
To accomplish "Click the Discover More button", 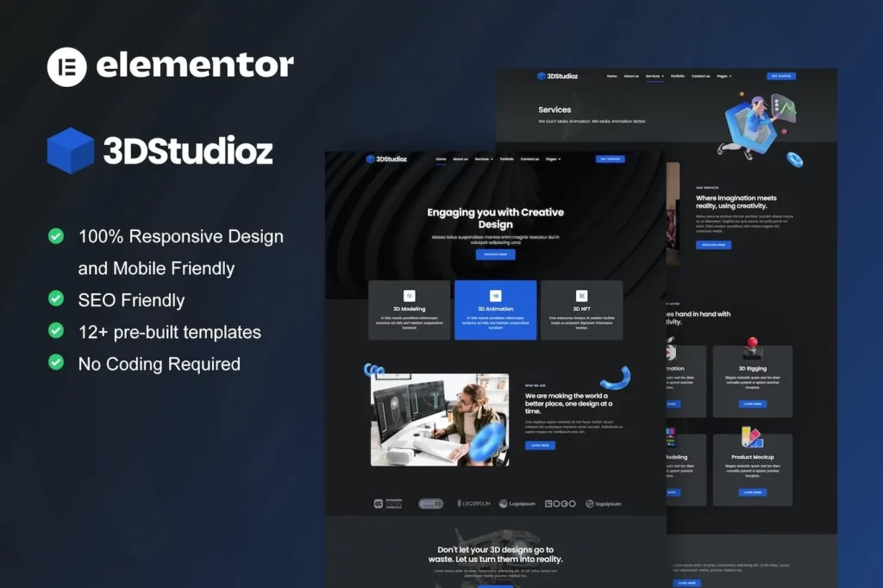I will 496,254.
